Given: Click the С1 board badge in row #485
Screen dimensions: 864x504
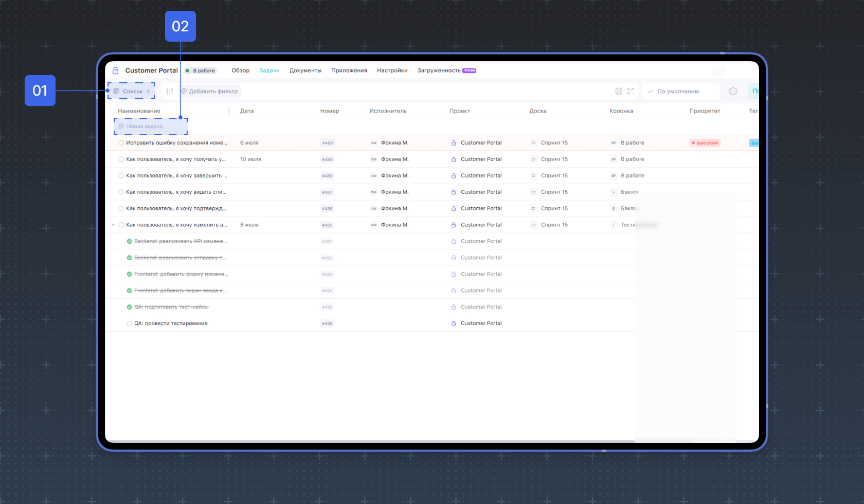Looking at the screenshot, I should point(534,225).
